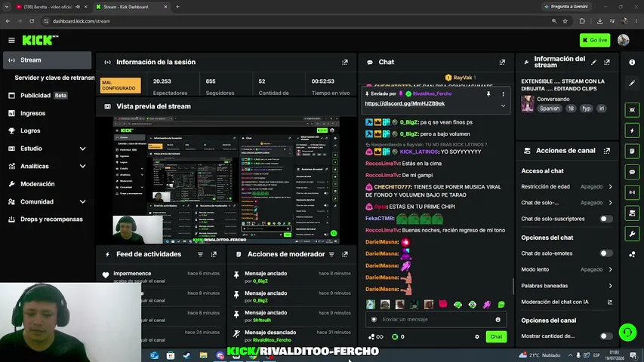Select Stream in the sidebar

(48, 60)
